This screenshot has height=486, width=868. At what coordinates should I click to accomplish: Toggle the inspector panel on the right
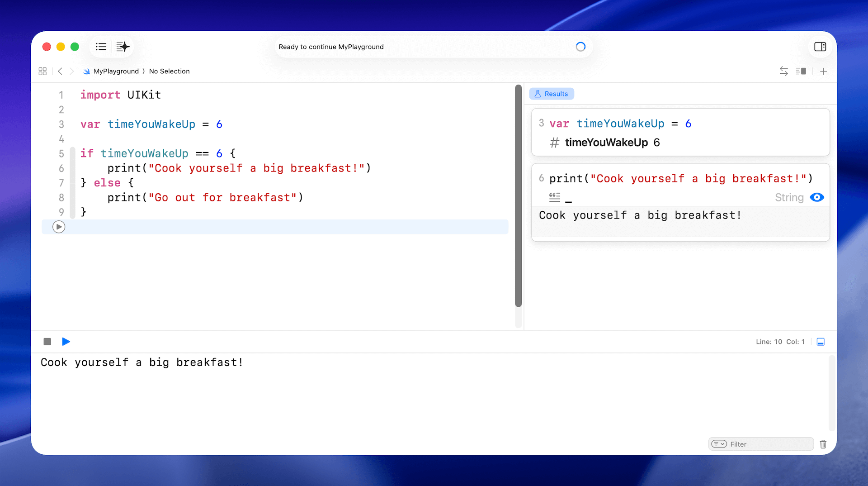pos(820,47)
